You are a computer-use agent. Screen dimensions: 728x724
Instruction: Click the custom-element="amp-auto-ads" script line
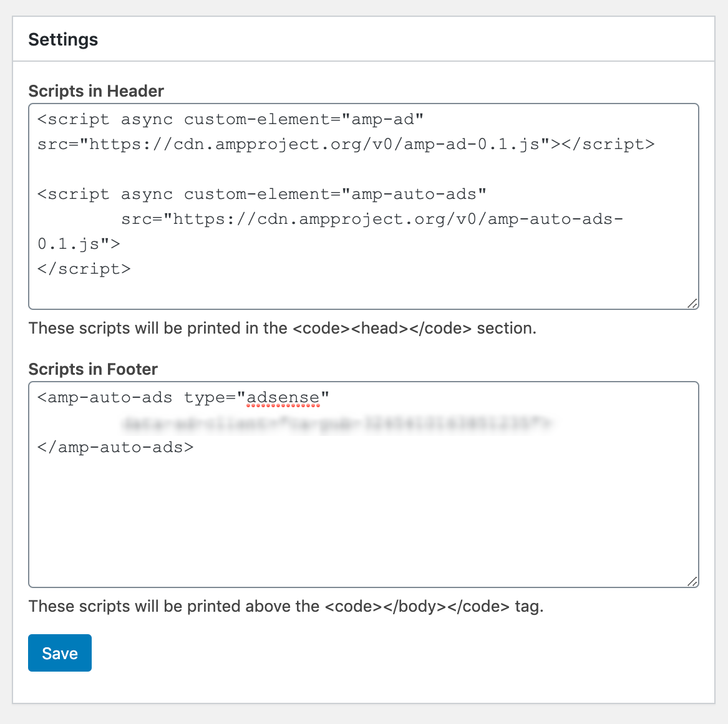coord(262,194)
